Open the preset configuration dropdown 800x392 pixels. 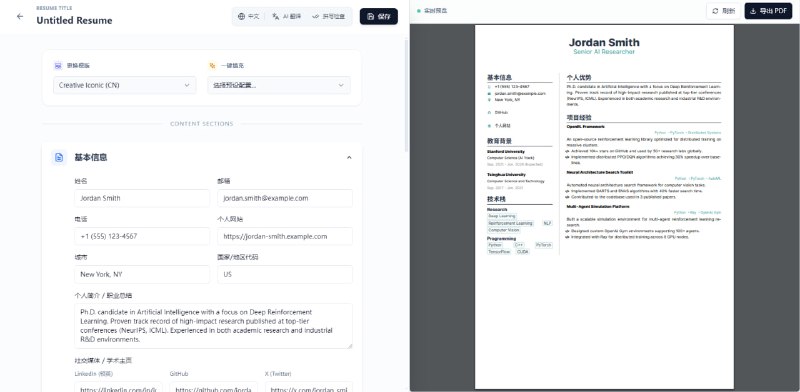pyautogui.click(x=279, y=85)
